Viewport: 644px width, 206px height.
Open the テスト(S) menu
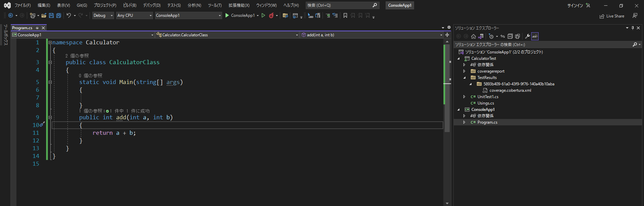pos(174,5)
